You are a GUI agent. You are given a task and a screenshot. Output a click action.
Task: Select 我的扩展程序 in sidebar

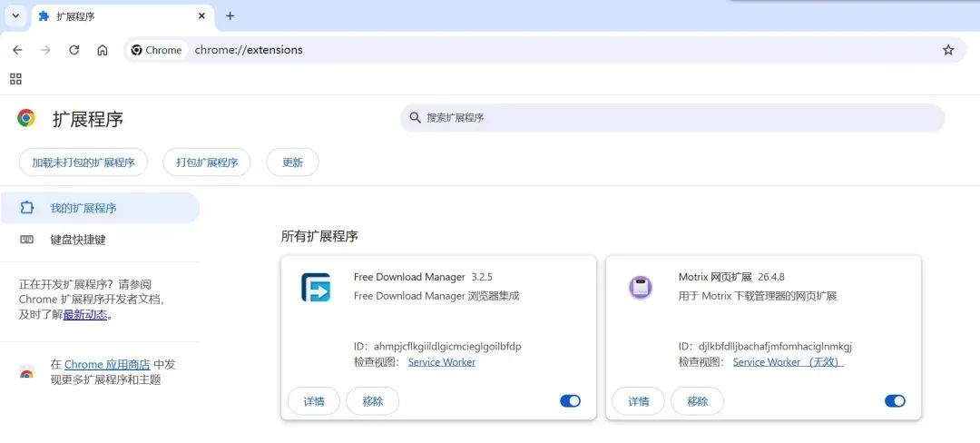(x=100, y=208)
